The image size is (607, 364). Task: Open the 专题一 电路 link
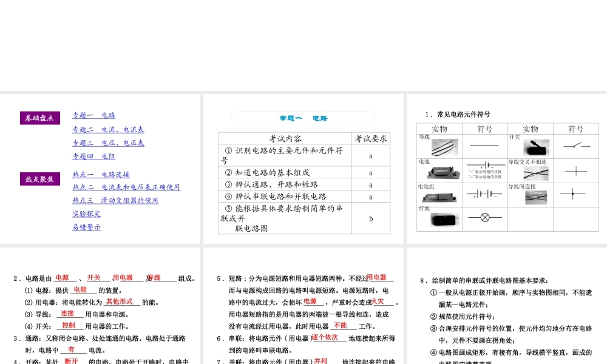tap(94, 115)
